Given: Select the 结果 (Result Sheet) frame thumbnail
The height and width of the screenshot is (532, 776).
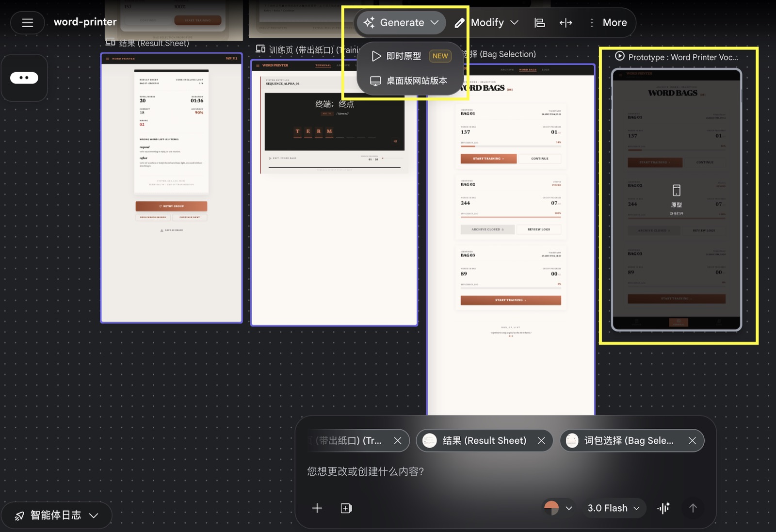Looking at the screenshot, I should [171, 188].
